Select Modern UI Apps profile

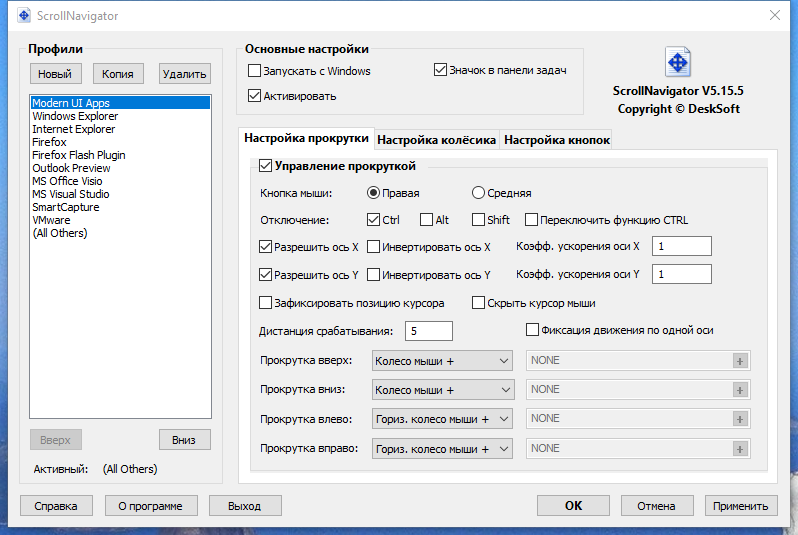coord(120,103)
